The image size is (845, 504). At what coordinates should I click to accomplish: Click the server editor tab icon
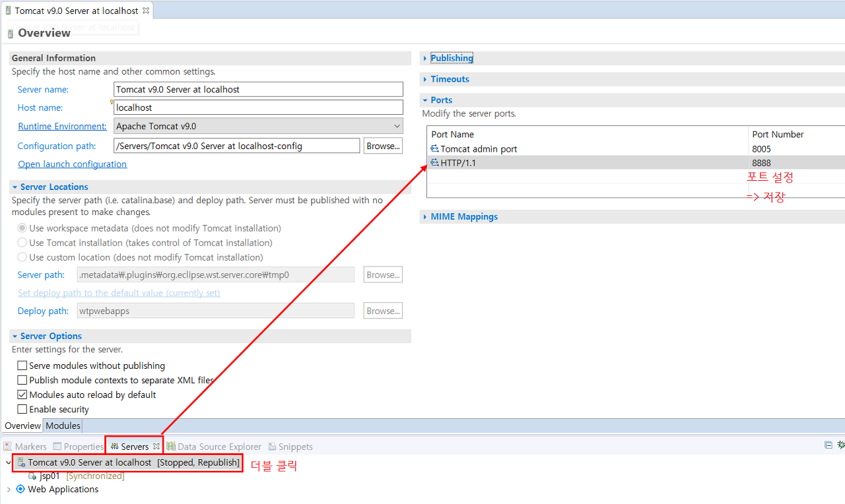tap(8, 11)
